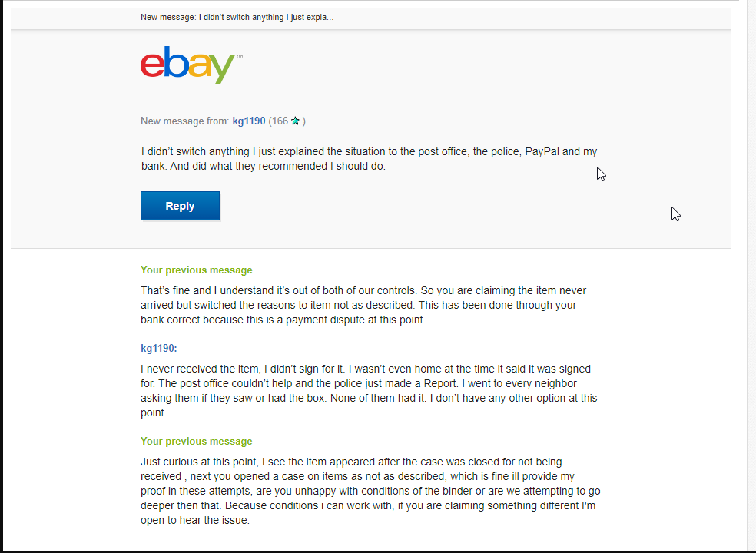Click the first 'Your previous message' heading
Viewport: 756px width, 553px height.
coord(196,270)
